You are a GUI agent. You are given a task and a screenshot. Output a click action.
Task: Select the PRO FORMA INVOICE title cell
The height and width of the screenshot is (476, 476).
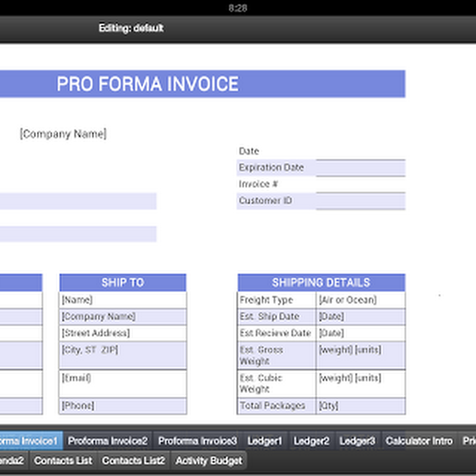[203, 84]
